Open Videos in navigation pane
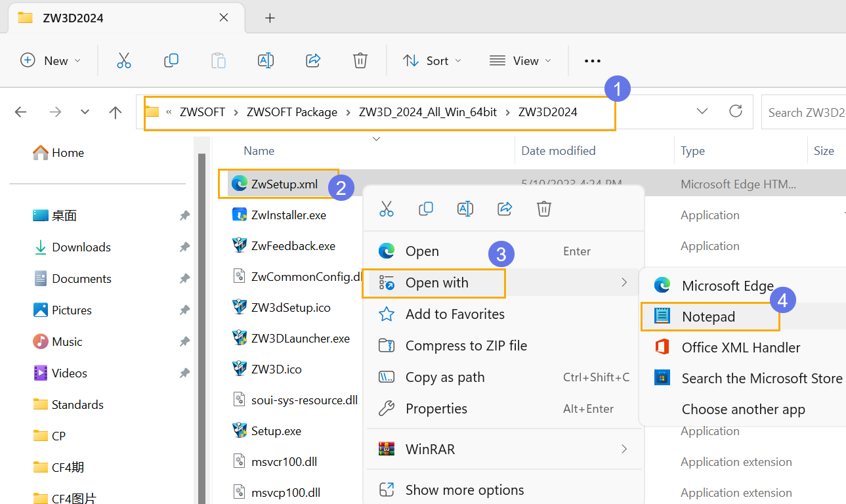 point(61,373)
